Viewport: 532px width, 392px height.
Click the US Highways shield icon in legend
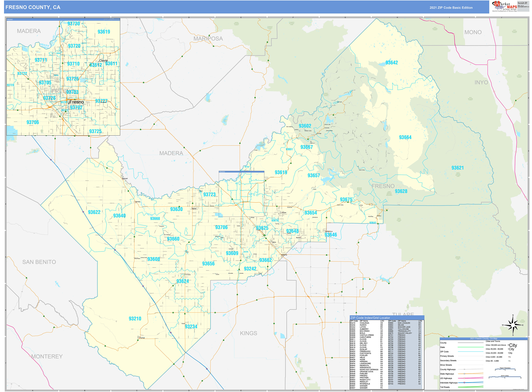(464, 378)
